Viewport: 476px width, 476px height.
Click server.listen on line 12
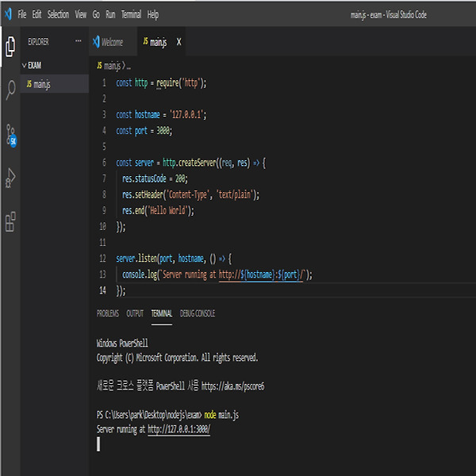(x=136, y=259)
